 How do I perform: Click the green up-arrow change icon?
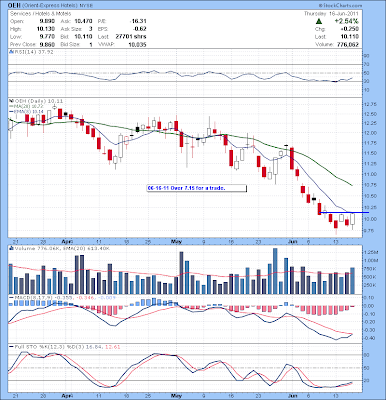319,21
